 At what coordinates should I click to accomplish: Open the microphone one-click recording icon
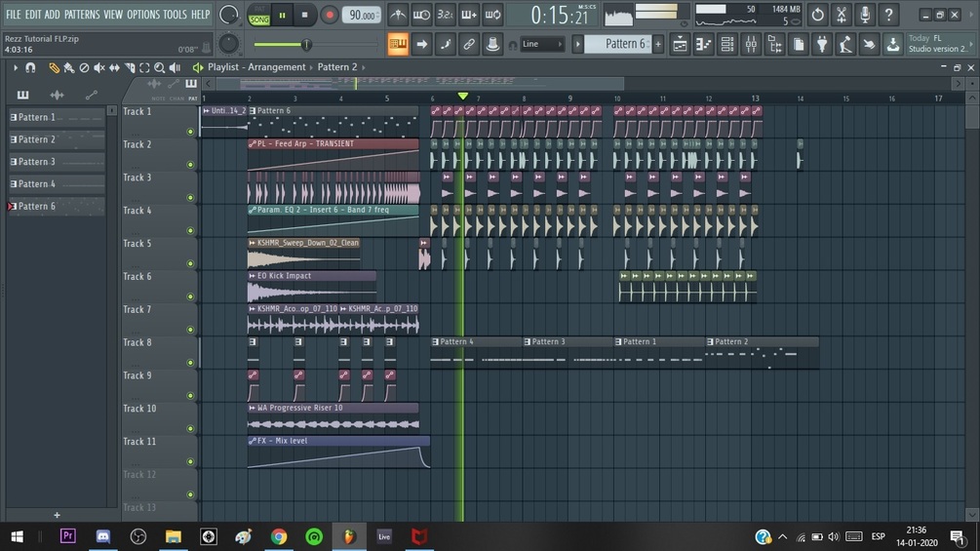pos(865,15)
